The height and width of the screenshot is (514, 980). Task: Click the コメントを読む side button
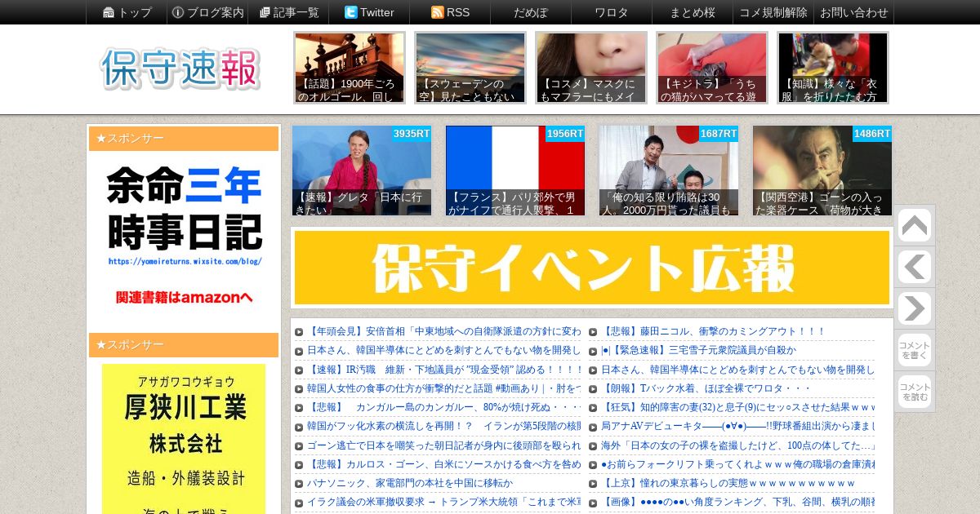click(x=914, y=392)
